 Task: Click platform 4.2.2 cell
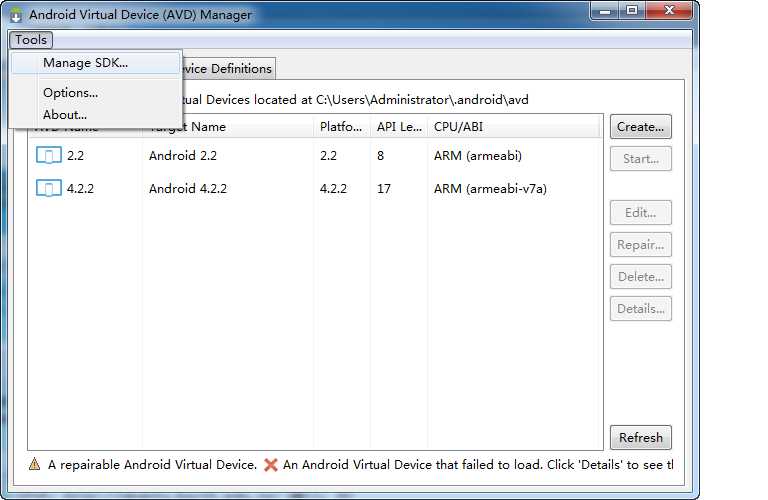coord(333,189)
